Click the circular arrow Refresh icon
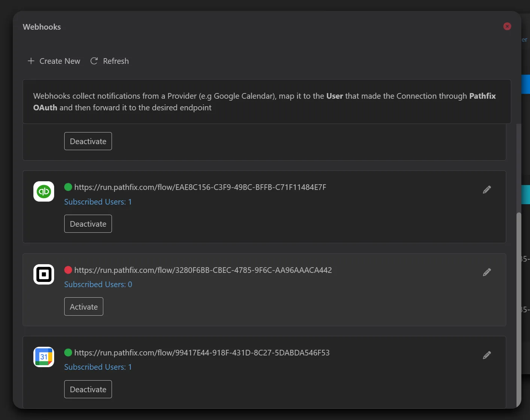This screenshot has height=420, width=530. [x=94, y=61]
